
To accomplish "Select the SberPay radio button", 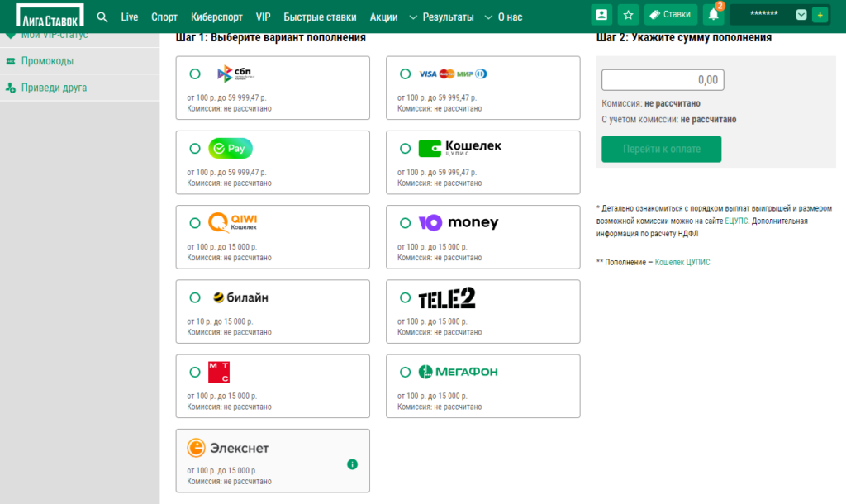I will click(195, 149).
